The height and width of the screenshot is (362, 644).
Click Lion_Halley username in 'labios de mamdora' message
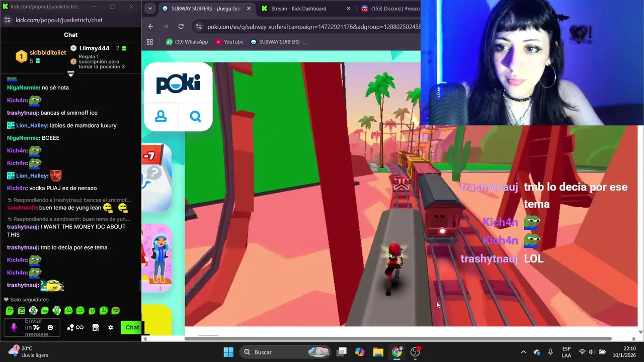pyautogui.click(x=32, y=125)
